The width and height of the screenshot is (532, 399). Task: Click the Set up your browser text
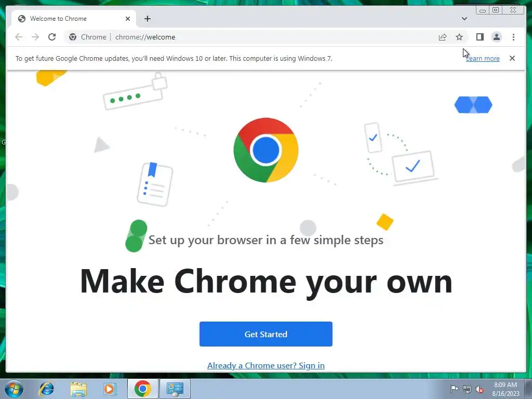266,240
